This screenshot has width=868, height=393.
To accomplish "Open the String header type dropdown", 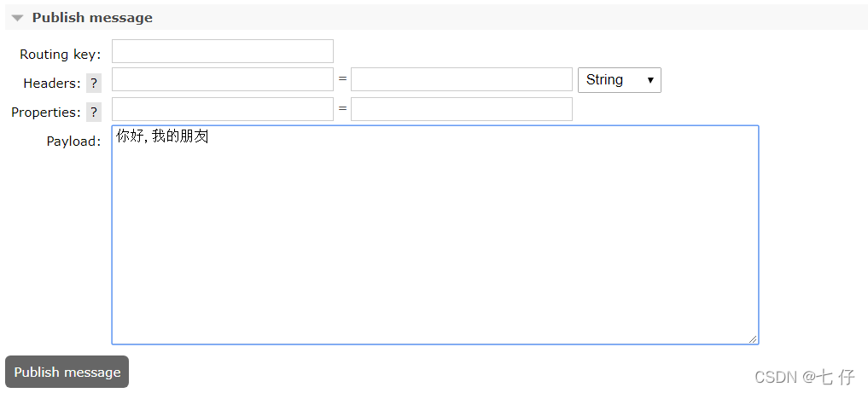I will click(619, 80).
